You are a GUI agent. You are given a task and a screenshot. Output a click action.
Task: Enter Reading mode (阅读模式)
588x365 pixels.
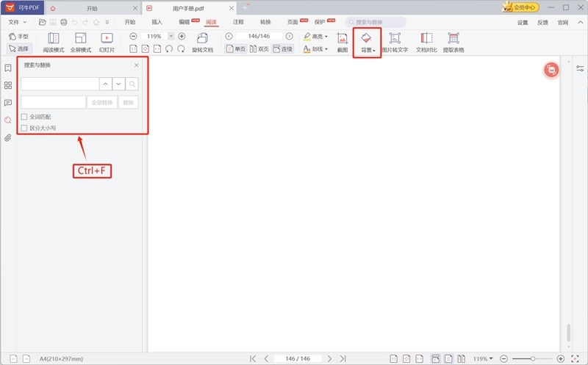click(x=53, y=43)
